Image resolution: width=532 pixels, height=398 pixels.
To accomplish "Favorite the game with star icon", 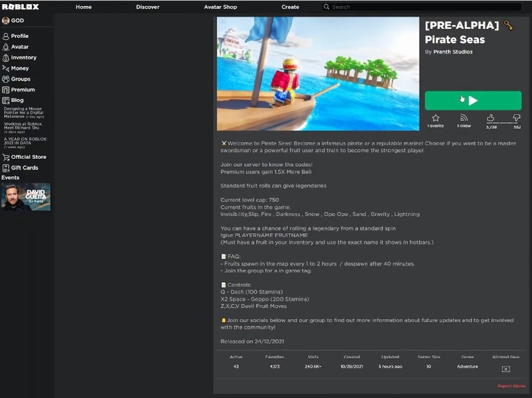I will 436,118.
